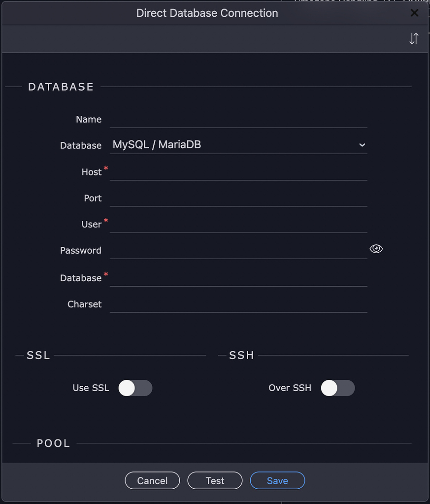
Task: Click the POOL section heading
Action: coord(54,443)
